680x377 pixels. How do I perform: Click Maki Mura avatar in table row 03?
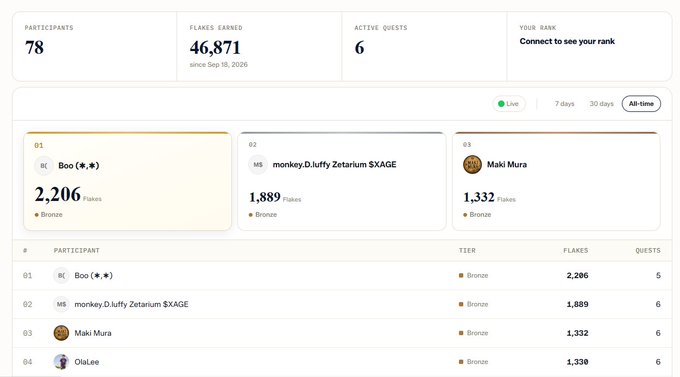tap(61, 333)
